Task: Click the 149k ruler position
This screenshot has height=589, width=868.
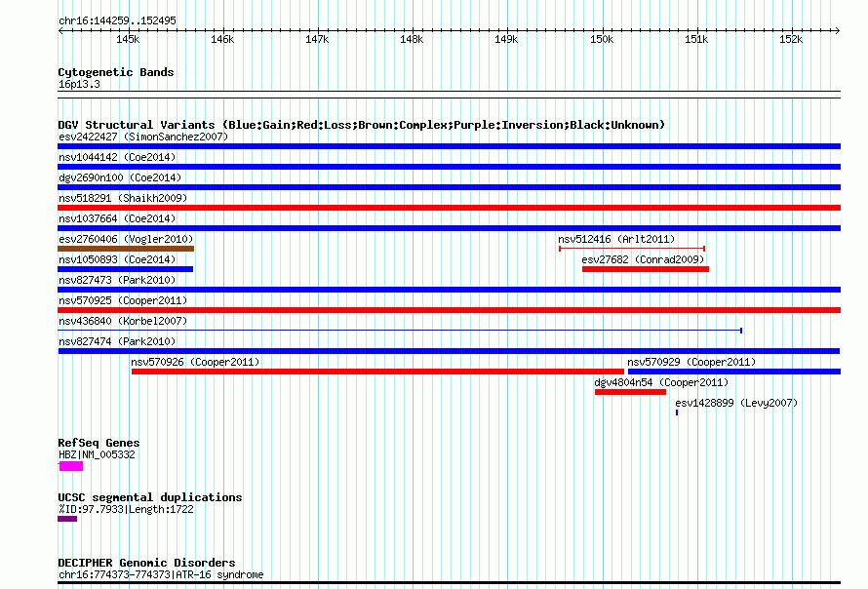Action: point(506,40)
